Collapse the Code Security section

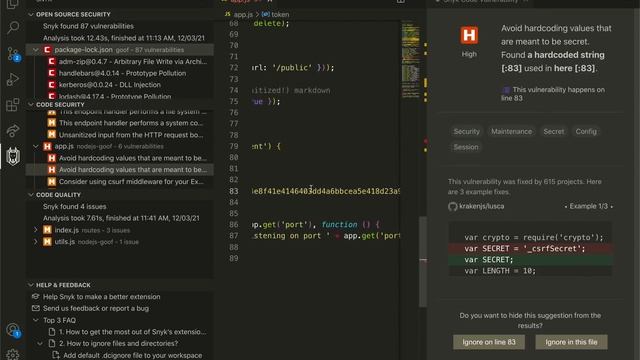[x=31, y=104]
